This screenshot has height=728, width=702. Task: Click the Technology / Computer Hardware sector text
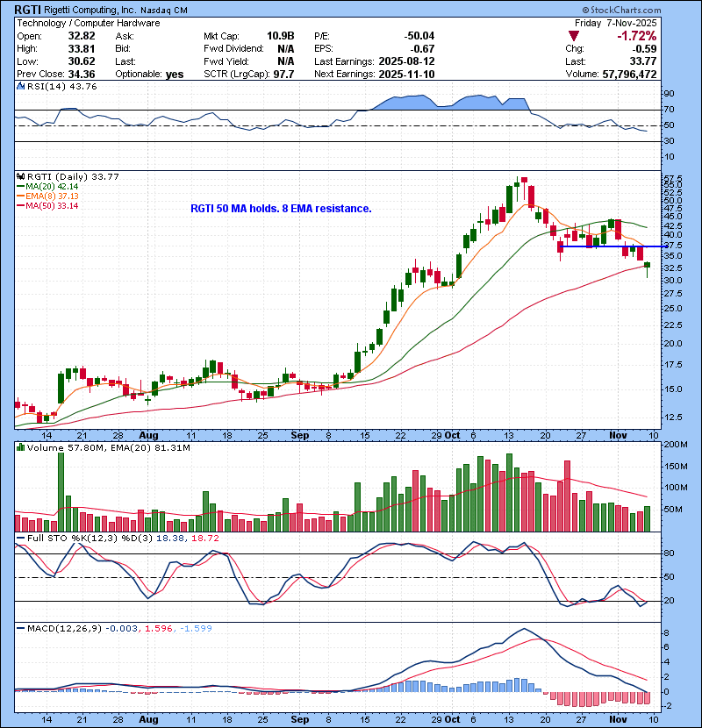[x=89, y=23]
